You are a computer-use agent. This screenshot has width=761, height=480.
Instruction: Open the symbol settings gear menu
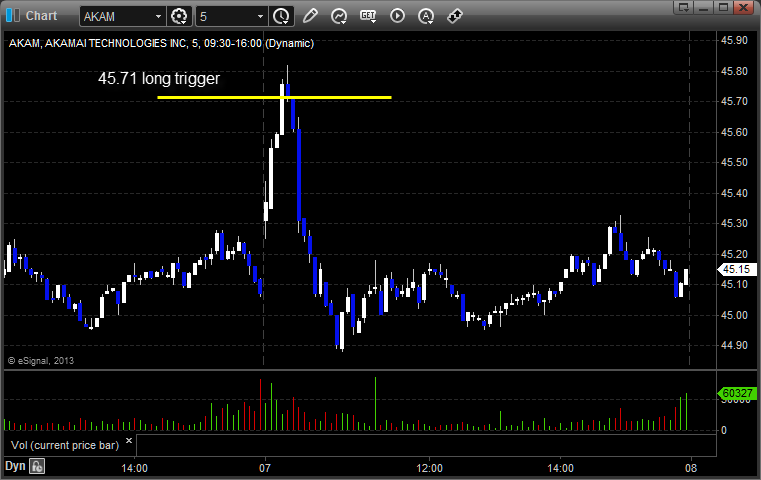click(179, 16)
